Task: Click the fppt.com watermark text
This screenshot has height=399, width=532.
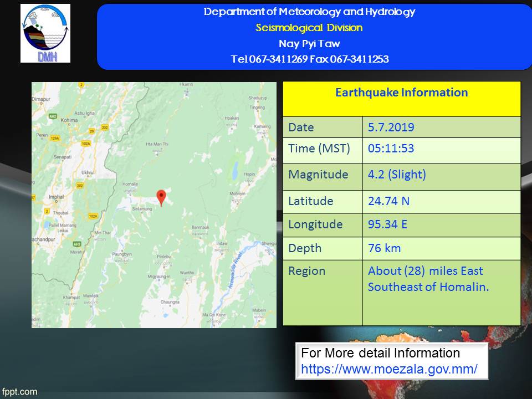Action: pos(19,392)
